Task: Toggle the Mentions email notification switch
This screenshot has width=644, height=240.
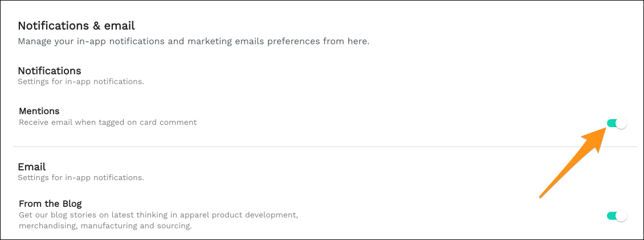Action: [x=617, y=123]
